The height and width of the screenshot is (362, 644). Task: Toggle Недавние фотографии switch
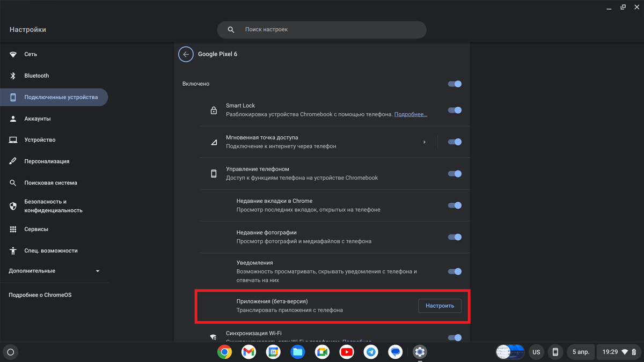coord(455,237)
